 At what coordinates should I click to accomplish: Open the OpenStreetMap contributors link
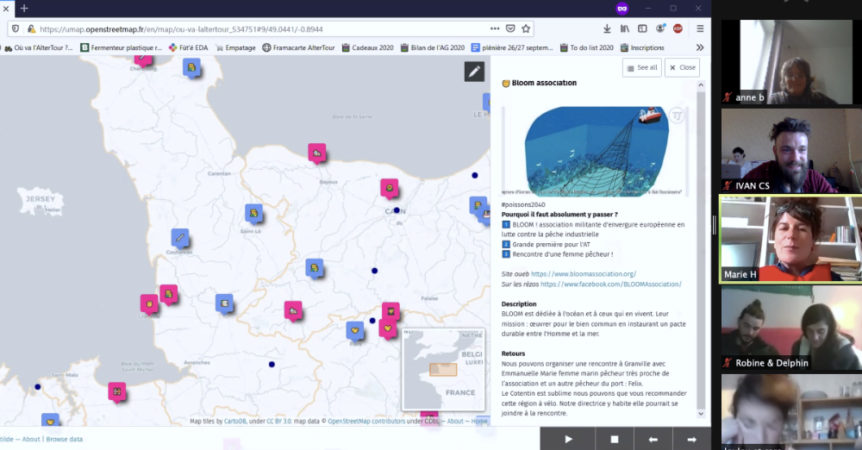(367, 421)
